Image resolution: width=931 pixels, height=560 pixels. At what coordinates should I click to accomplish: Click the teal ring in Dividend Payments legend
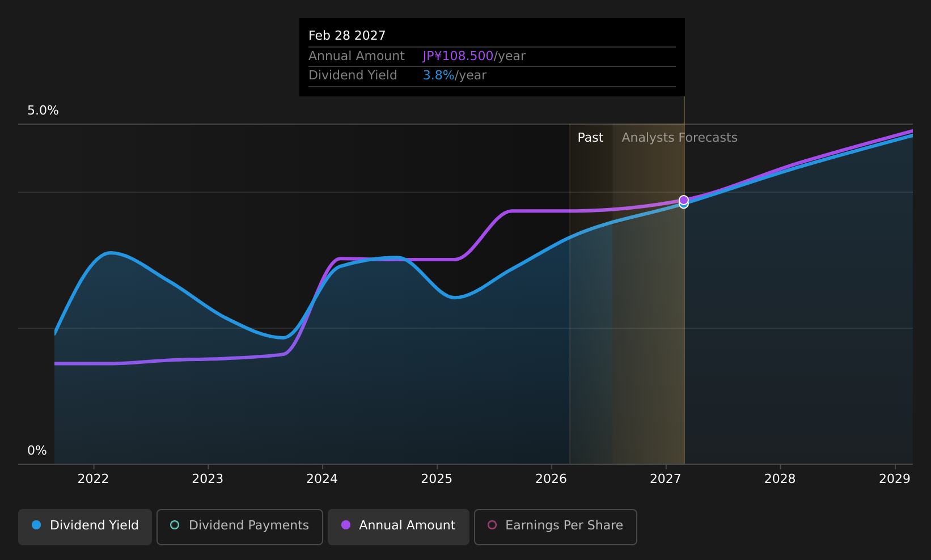[x=175, y=525]
